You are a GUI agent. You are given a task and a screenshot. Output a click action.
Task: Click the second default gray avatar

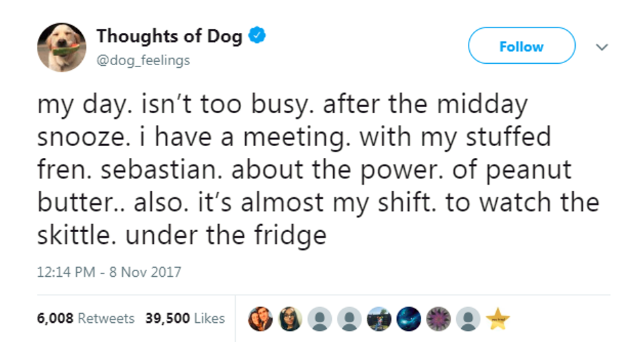click(x=348, y=319)
